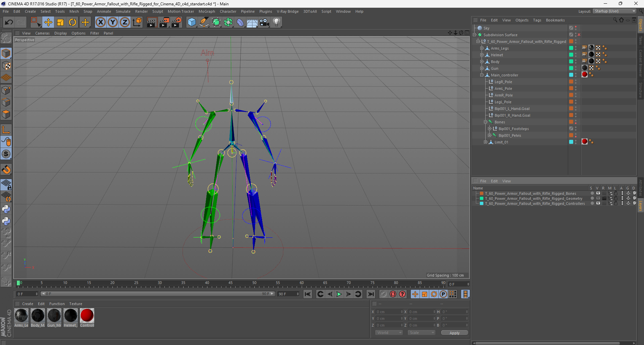
Task: Open Object Manager Tags menu
Action: click(537, 20)
